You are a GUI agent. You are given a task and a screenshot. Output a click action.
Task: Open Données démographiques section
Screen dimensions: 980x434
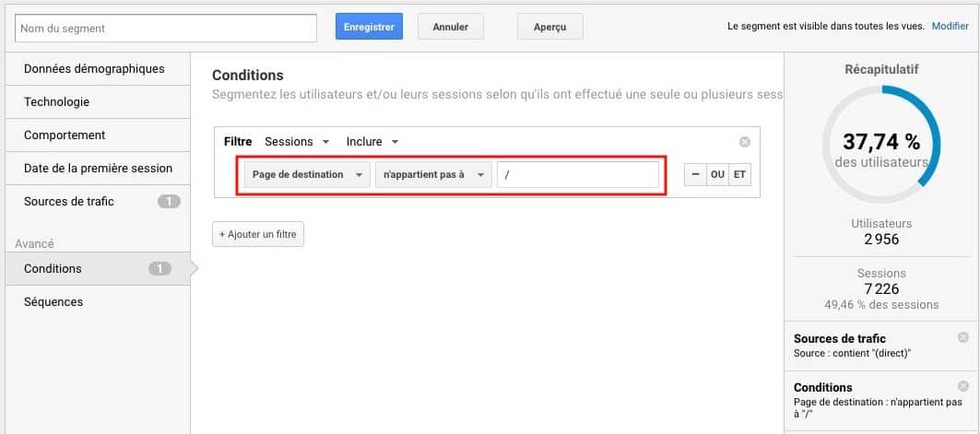tap(95, 69)
